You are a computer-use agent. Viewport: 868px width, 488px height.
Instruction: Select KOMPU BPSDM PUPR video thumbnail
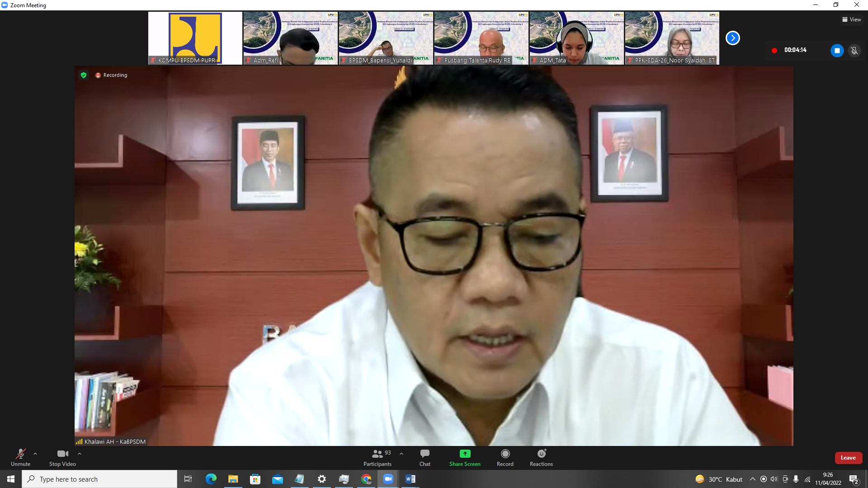tap(195, 38)
